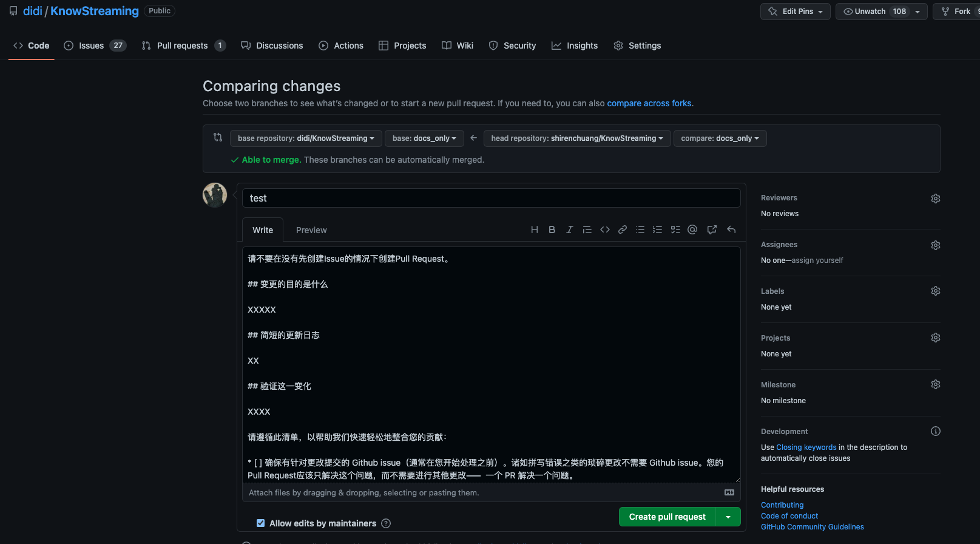The width and height of the screenshot is (980, 544).
Task: Open base branch docs_only dropdown
Action: pyautogui.click(x=424, y=138)
